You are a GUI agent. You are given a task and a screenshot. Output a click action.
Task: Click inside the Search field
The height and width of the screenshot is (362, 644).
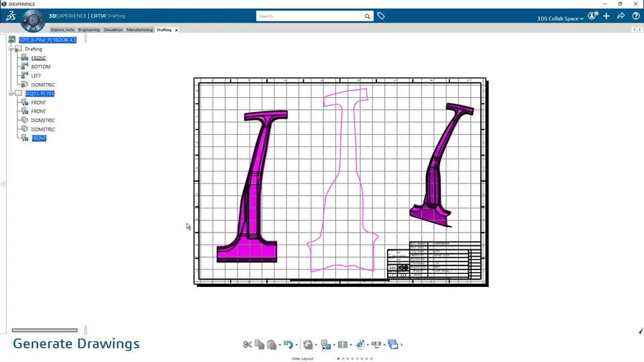pos(311,16)
